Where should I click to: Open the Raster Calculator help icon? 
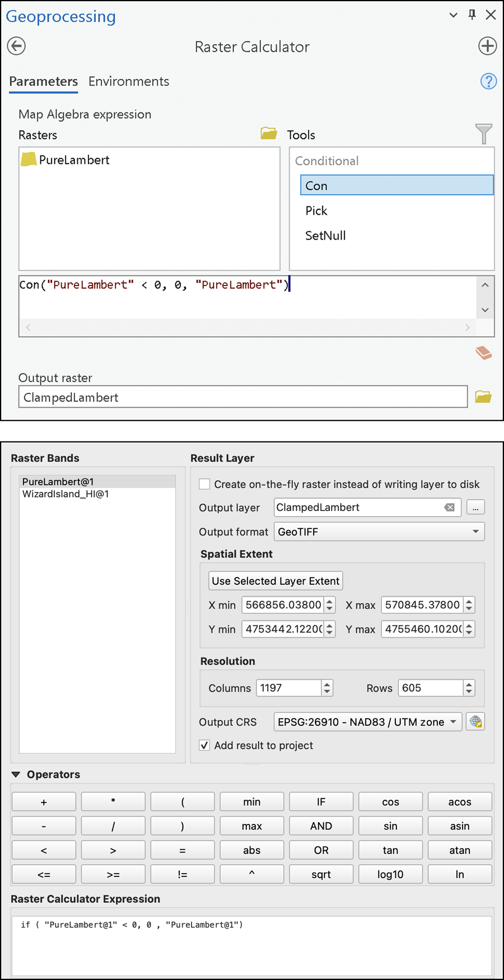[488, 81]
